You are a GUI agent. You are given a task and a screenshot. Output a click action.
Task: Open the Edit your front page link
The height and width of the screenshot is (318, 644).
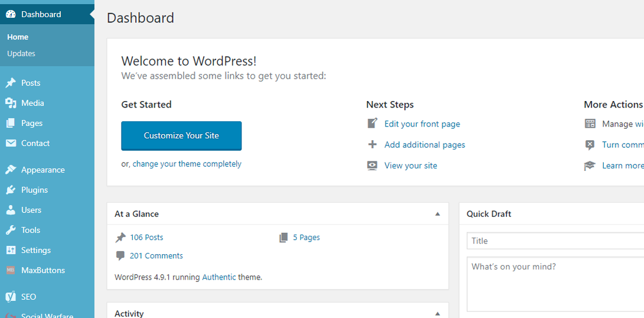pos(422,124)
